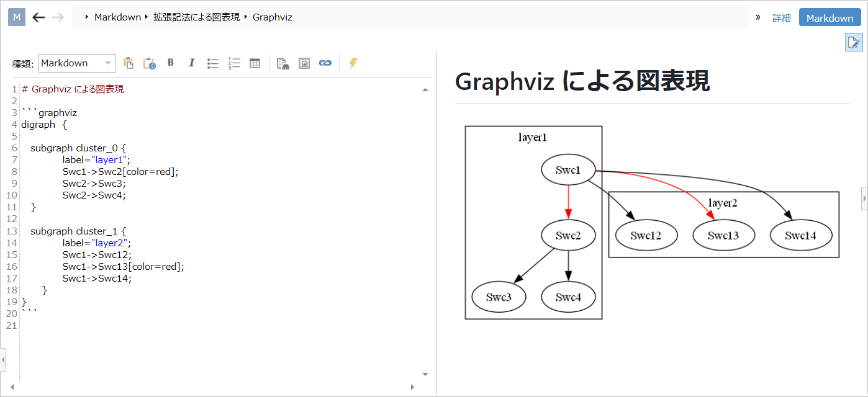This screenshot has width=868, height=397.
Task: Toggle the edit mode pencil icon
Action: pyautogui.click(x=854, y=42)
